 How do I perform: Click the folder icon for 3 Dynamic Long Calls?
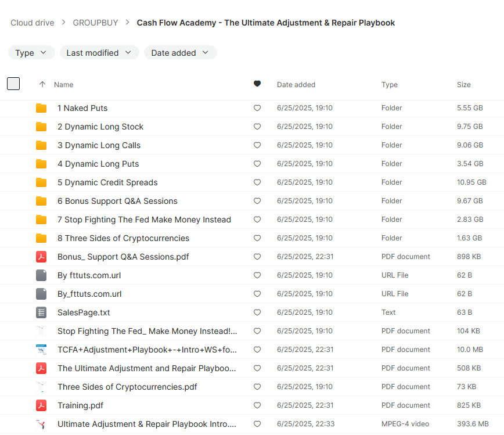41,145
